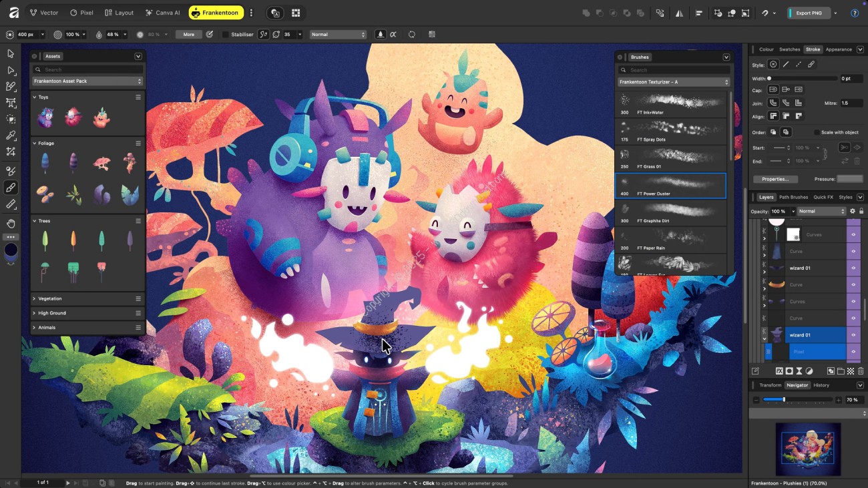The image size is (868, 488).
Task: Enable the Stabiliser checkbox
Action: click(x=226, y=35)
